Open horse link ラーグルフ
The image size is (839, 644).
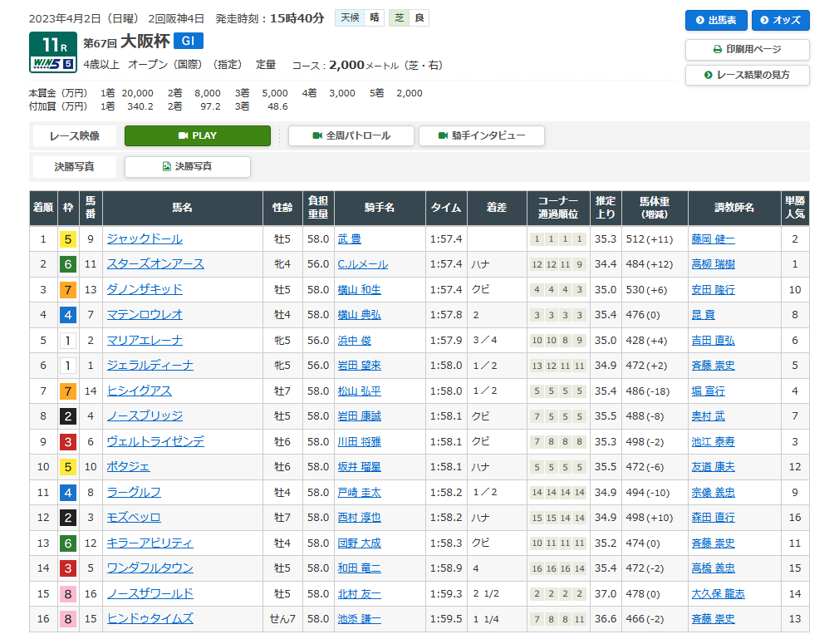(134, 493)
